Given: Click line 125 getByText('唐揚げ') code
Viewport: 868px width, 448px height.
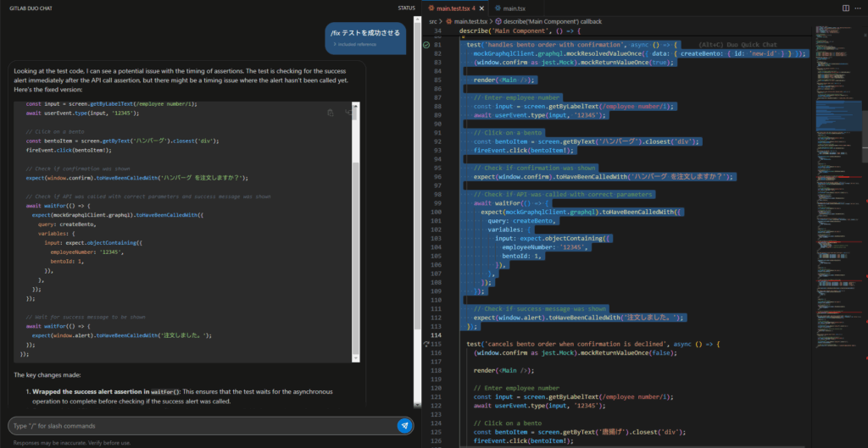Looking at the screenshot, I should (580, 432).
